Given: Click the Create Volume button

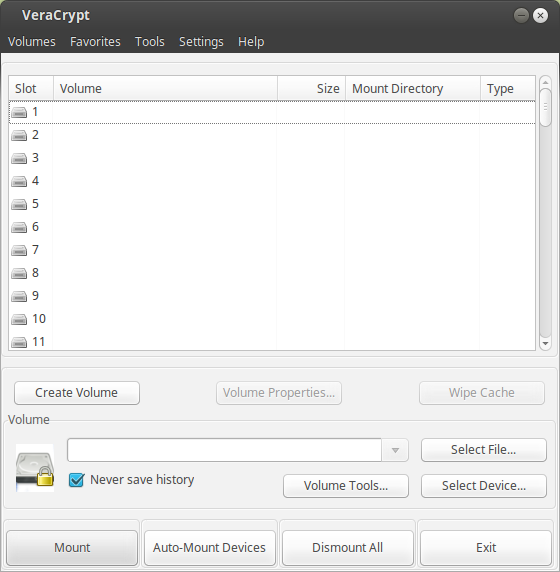Looking at the screenshot, I should (x=77, y=393).
